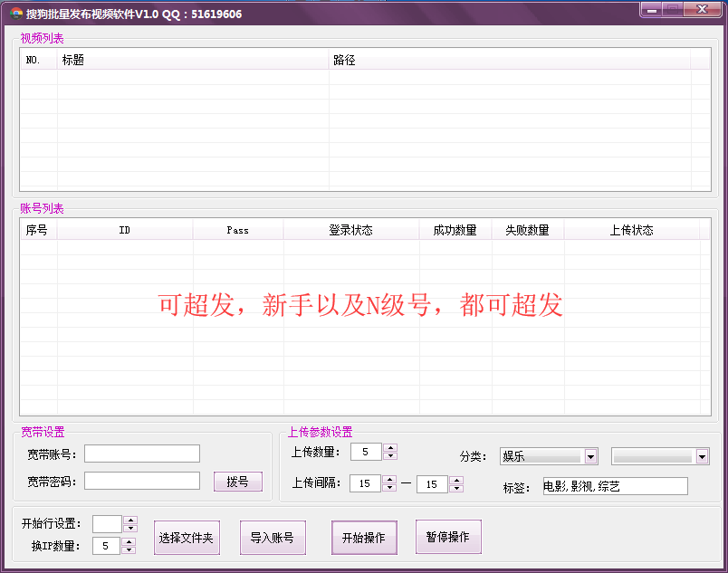Increase 换IP数量 value
Screen dimensions: 728x573
click(129, 542)
